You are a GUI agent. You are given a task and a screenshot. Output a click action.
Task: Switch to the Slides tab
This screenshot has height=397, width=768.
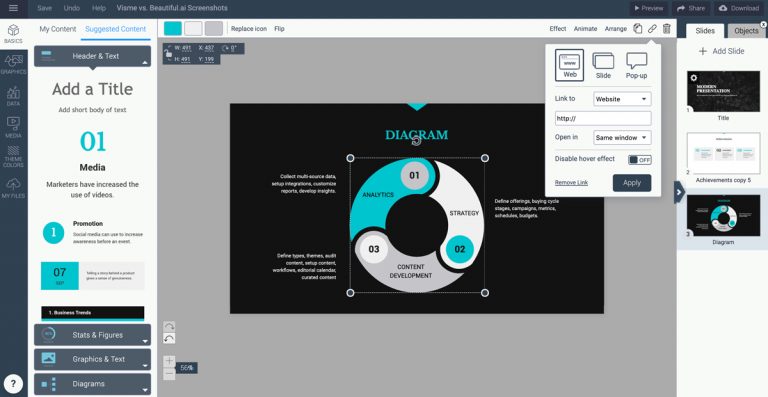pyautogui.click(x=705, y=30)
